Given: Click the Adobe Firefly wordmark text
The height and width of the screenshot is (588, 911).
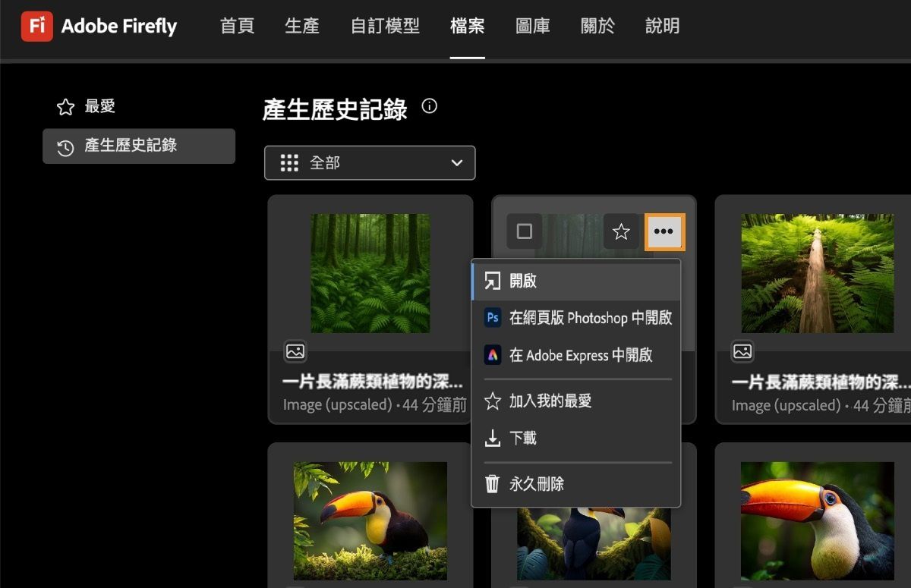Looking at the screenshot, I should point(119,27).
